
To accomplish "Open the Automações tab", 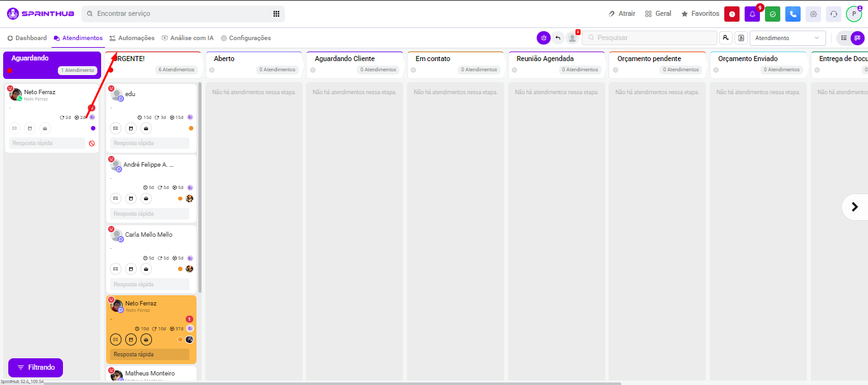I will coord(132,38).
